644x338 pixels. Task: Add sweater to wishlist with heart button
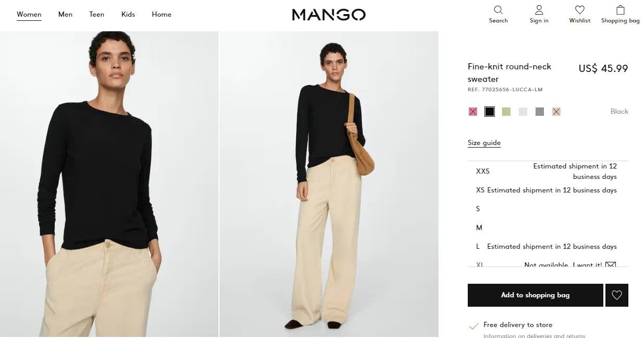tap(617, 295)
